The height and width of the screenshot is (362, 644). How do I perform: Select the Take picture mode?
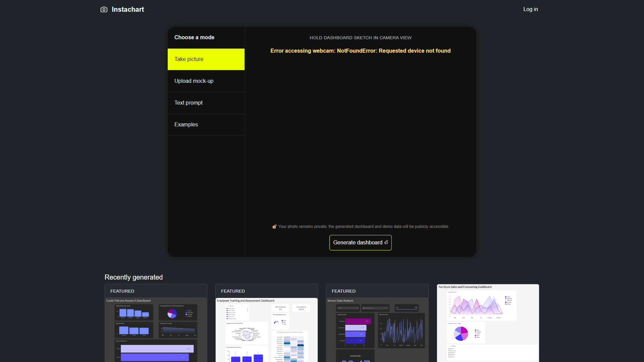pyautogui.click(x=206, y=59)
